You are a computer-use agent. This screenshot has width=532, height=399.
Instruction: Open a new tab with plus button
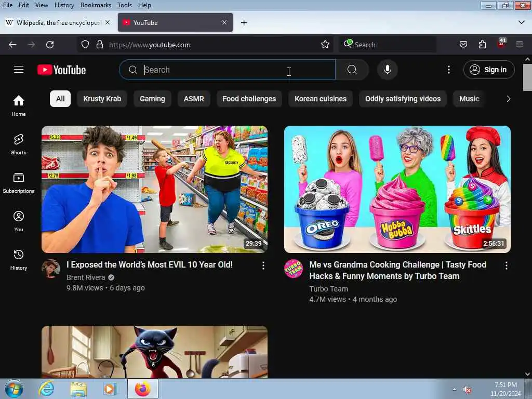point(244,23)
